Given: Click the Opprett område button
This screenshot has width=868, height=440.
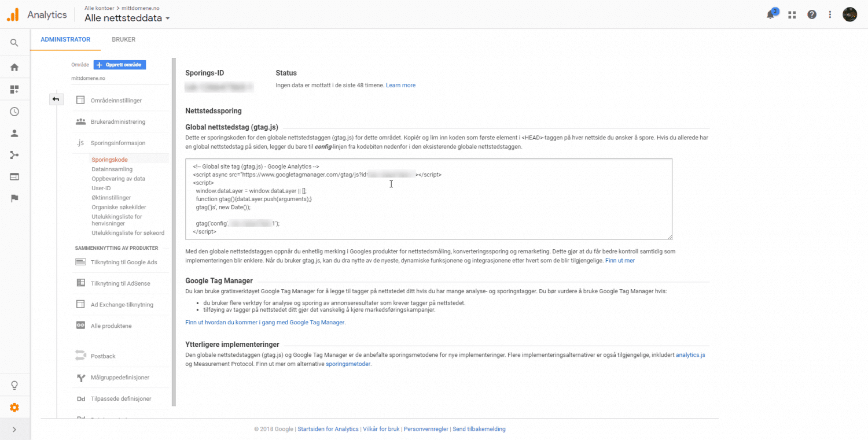Looking at the screenshot, I should coord(120,65).
